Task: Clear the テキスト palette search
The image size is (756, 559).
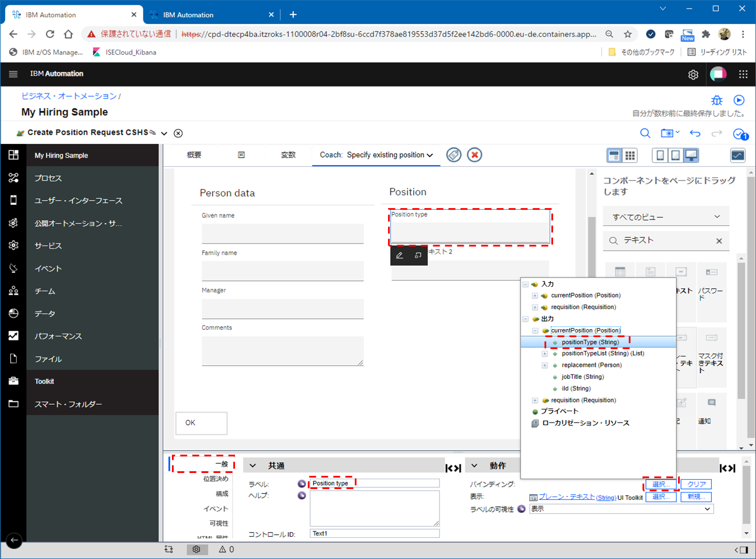Action: click(719, 241)
